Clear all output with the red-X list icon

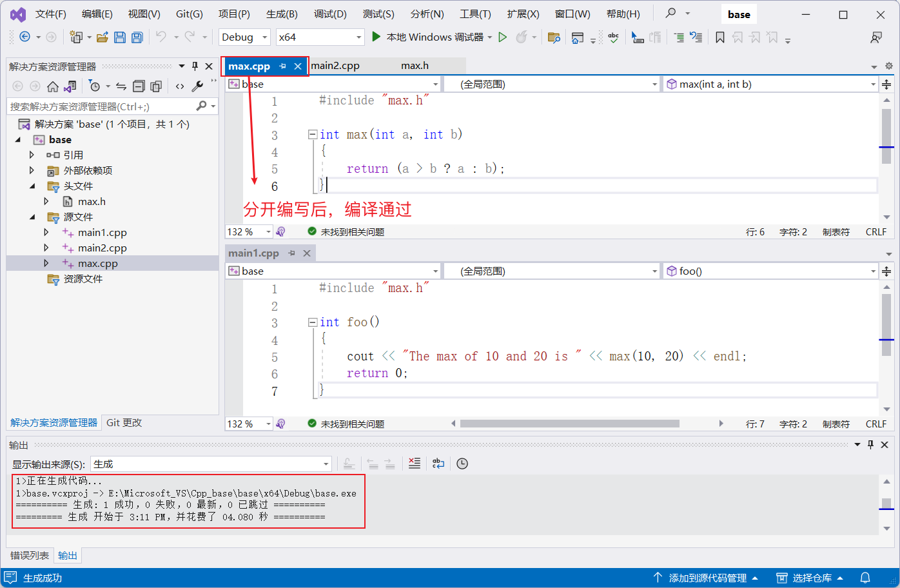[x=415, y=464]
